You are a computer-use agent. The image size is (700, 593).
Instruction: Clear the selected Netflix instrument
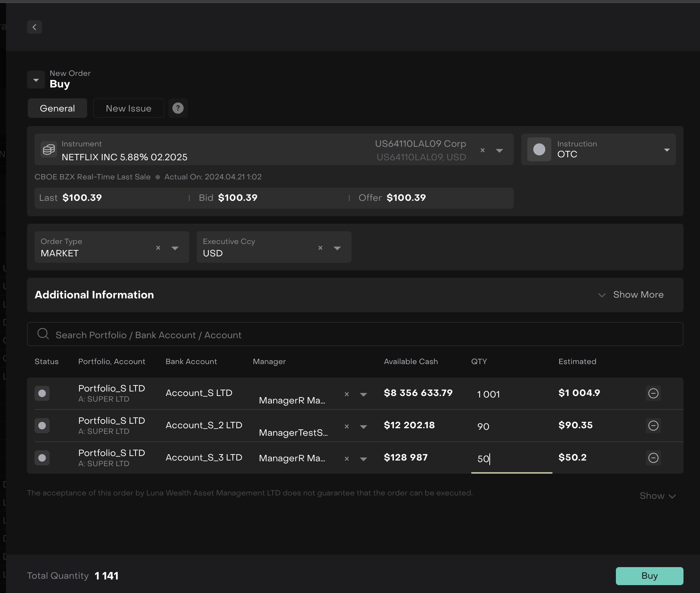click(x=483, y=150)
